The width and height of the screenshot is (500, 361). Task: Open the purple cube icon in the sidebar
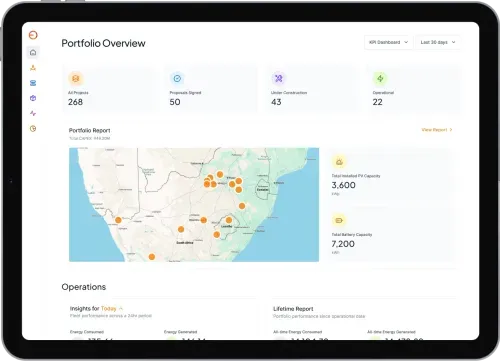tap(33, 98)
